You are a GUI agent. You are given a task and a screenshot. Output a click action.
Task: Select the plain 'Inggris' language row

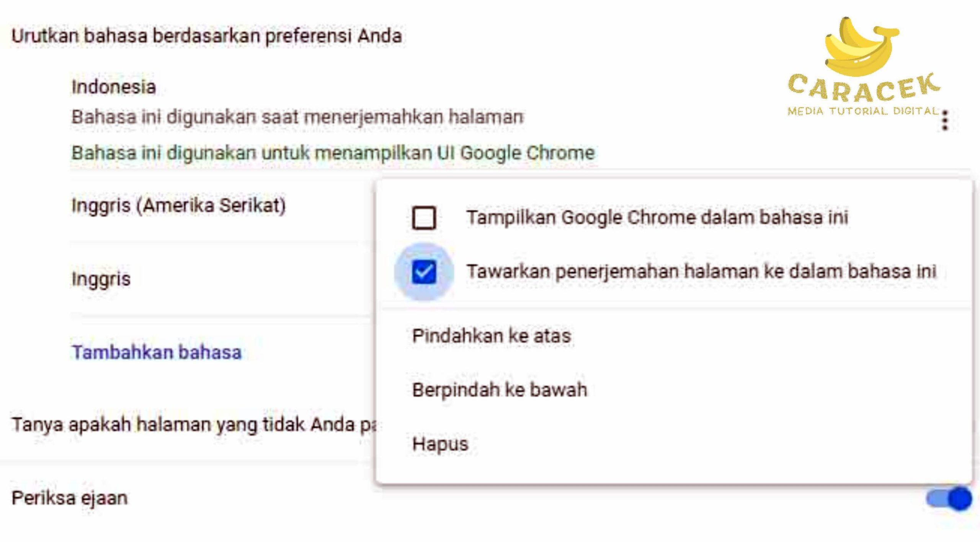(101, 279)
